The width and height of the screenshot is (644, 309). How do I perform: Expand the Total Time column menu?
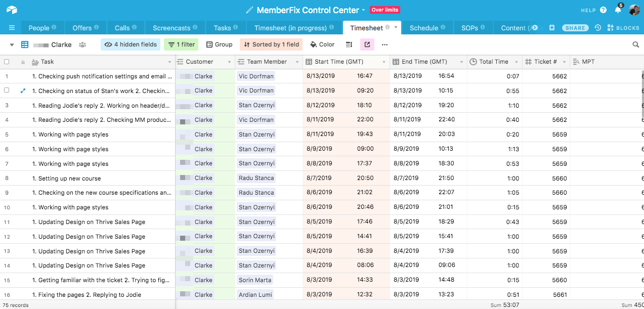(x=516, y=62)
